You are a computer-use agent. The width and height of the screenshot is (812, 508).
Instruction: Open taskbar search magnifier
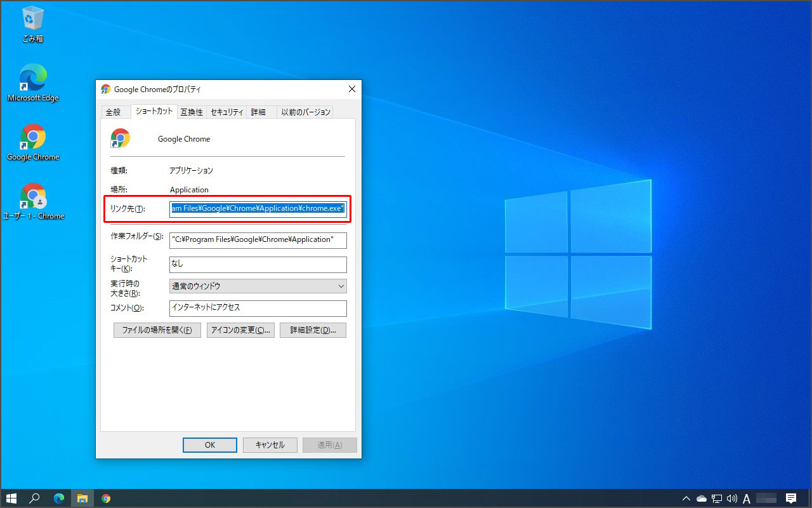pos(35,498)
